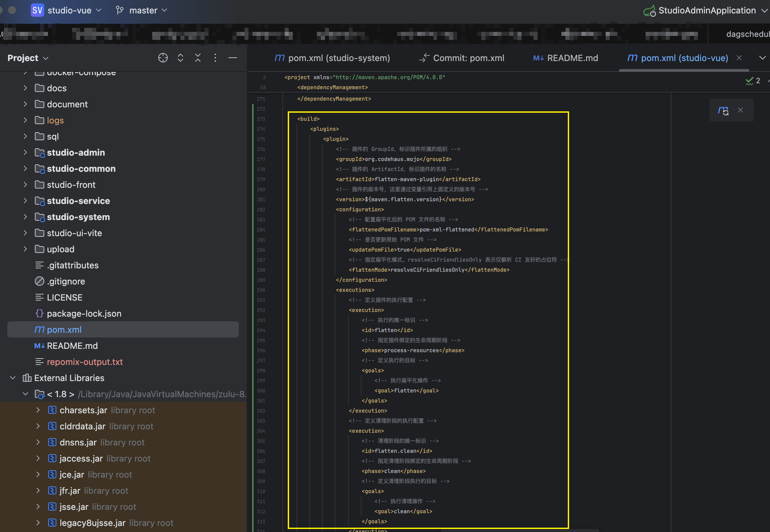Expand the studio-system module
Viewport: 770px width, 532px height.
(25, 217)
